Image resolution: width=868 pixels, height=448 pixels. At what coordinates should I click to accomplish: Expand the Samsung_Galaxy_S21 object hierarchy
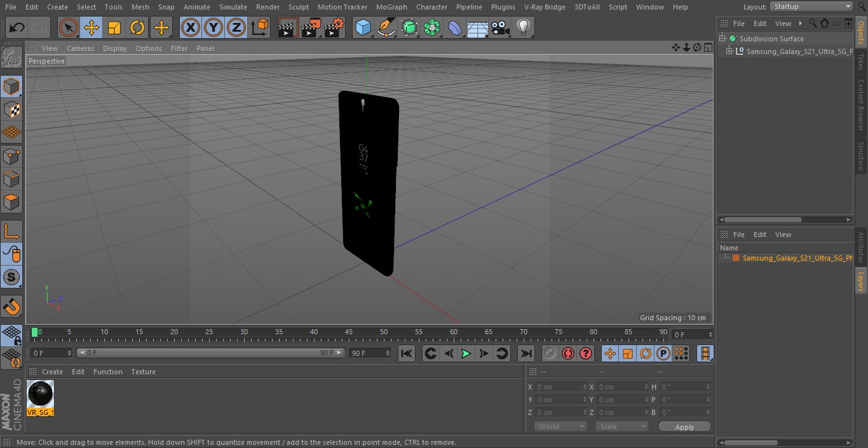click(x=729, y=51)
